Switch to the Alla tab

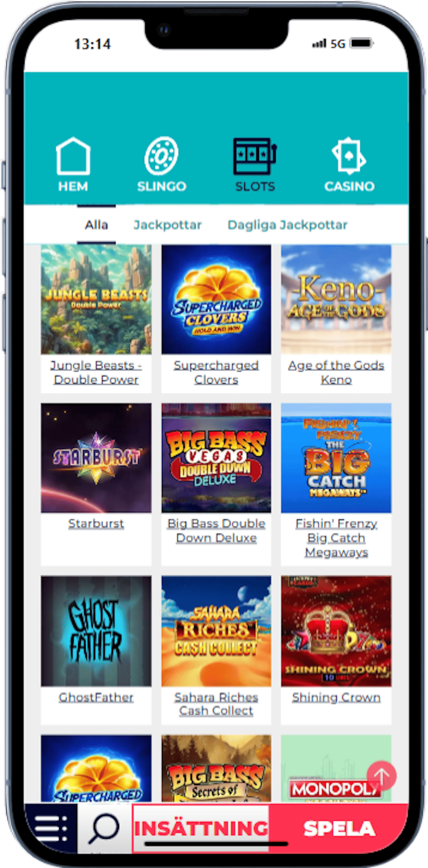(96, 225)
